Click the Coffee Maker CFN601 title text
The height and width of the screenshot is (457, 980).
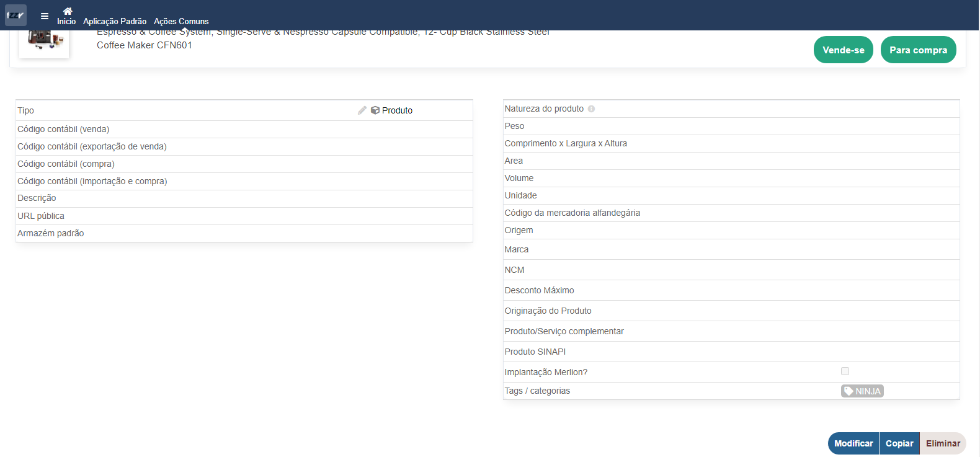tap(145, 45)
